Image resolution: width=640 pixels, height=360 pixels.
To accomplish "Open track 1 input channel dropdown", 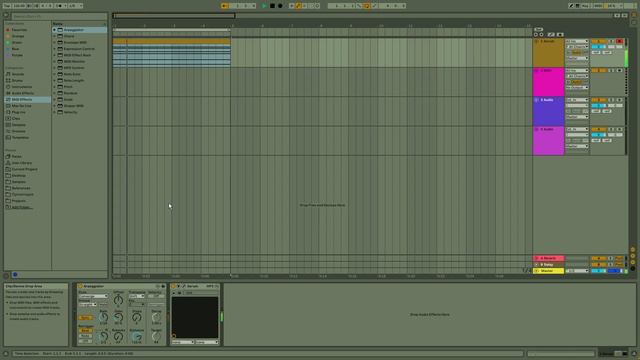I will 577,47.
